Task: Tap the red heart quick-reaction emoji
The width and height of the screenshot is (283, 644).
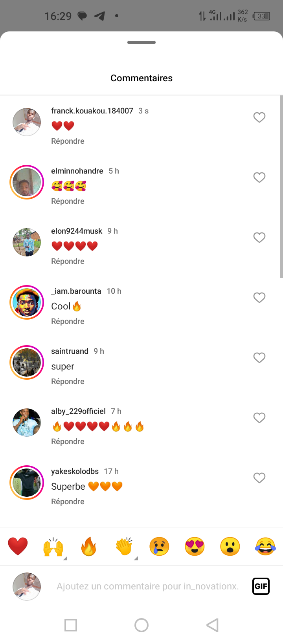Action: (18, 546)
